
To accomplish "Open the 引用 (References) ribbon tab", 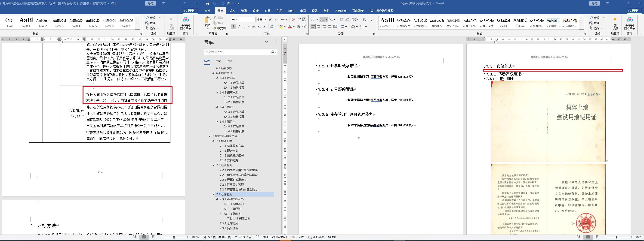I will coord(279,11).
